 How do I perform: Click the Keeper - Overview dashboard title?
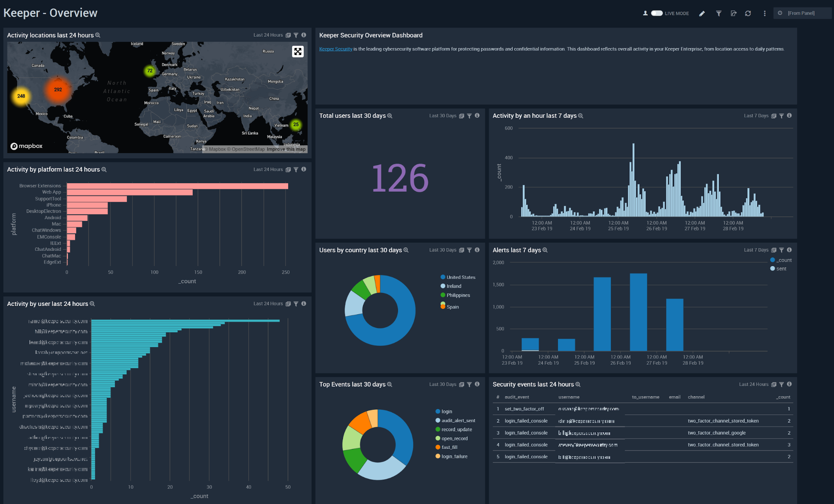click(x=50, y=13)
